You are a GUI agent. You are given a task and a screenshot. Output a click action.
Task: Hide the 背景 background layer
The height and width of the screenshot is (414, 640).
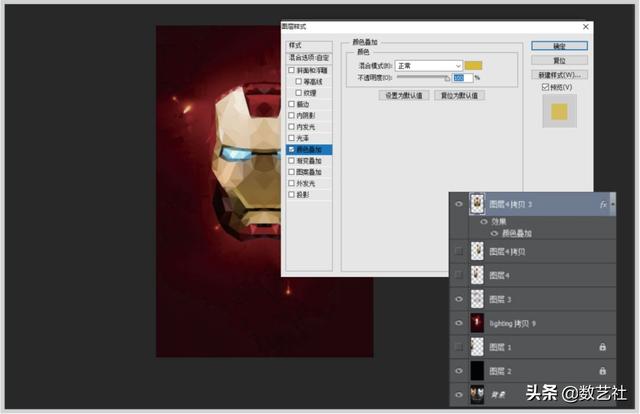[x=459, y=394]
